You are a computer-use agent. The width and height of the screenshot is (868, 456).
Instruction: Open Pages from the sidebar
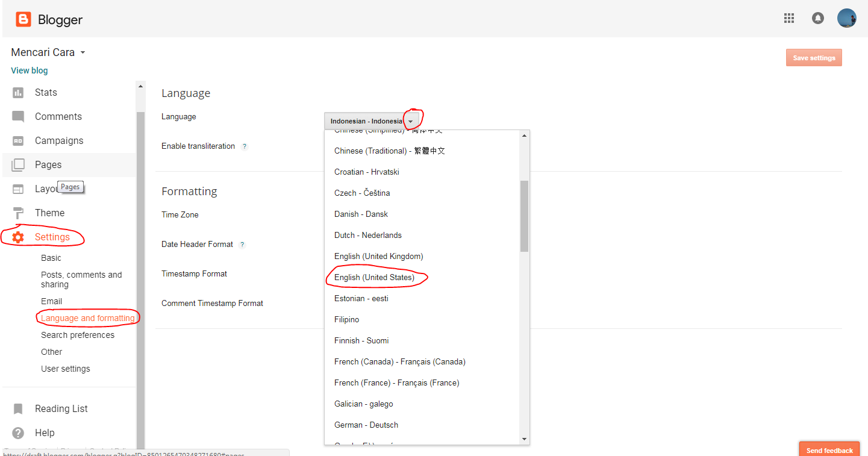pos(48,165)
